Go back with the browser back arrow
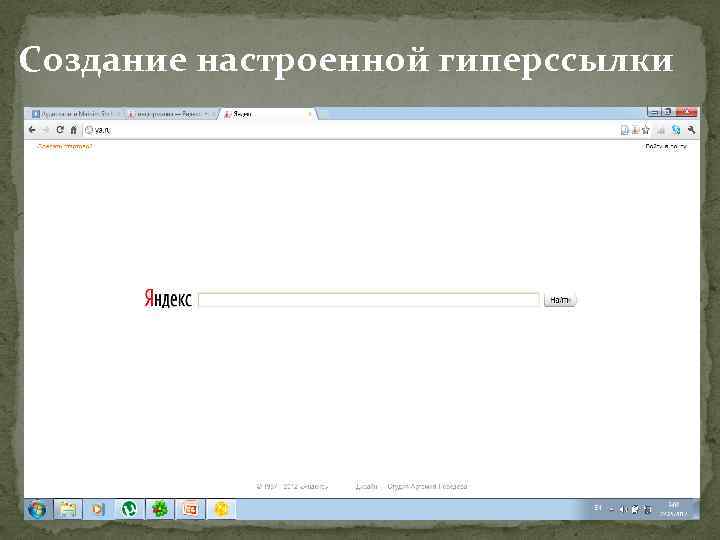720x540 pixels. pos(32,130)
